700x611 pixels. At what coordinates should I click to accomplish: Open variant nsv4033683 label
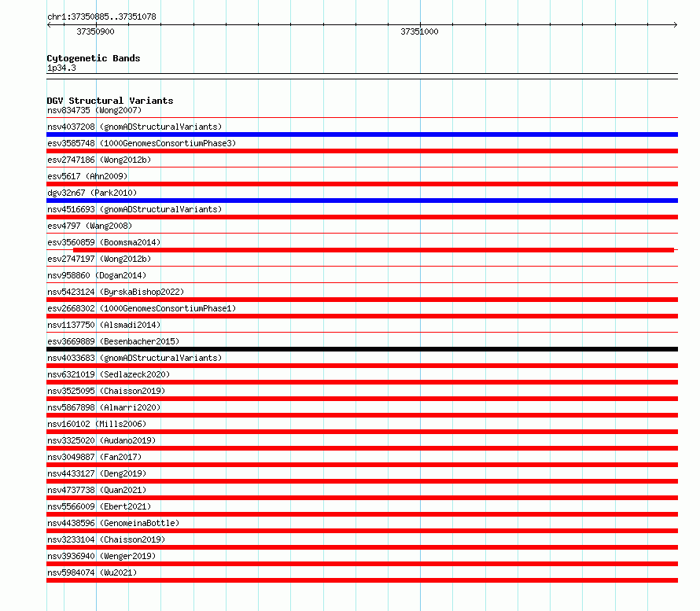pyautogui.click(x=134, y=358)
